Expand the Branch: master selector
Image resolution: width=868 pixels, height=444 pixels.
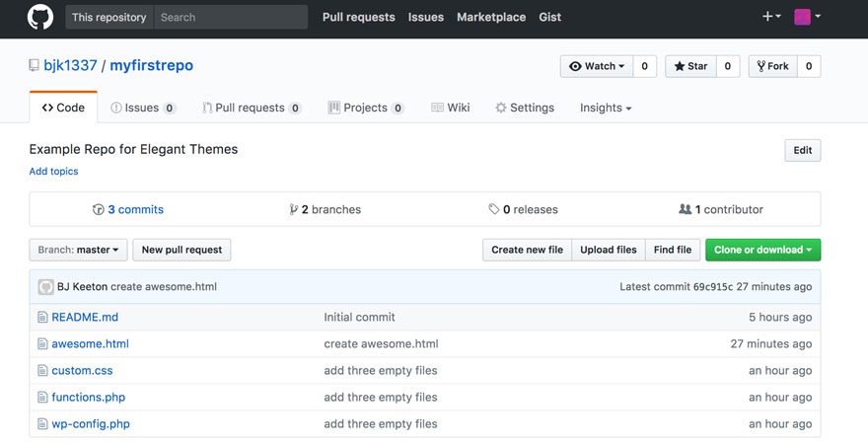tap(78, 250)
